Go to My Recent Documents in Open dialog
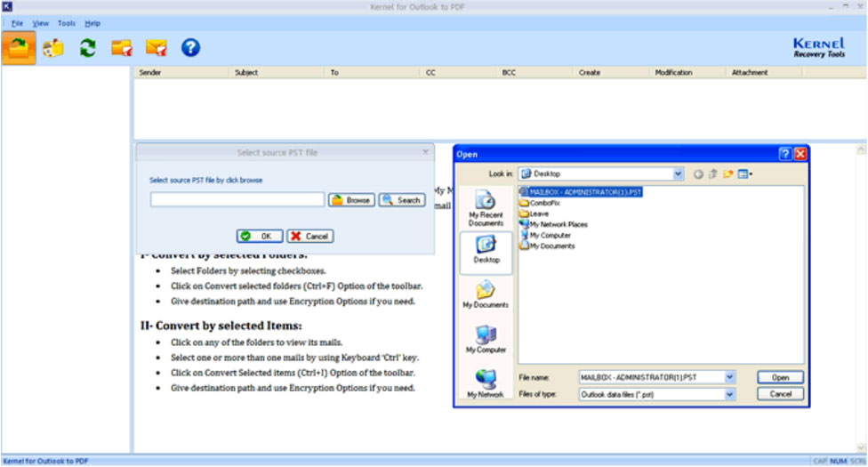The image size is (868, 467). click(486, 208)
